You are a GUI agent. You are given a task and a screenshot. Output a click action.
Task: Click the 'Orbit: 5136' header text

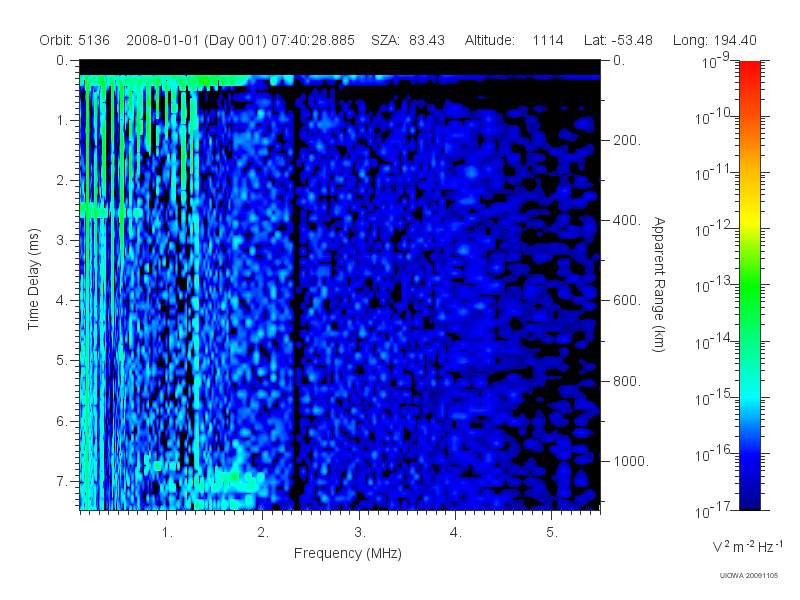pyautogui.click(x=74, y=40)
